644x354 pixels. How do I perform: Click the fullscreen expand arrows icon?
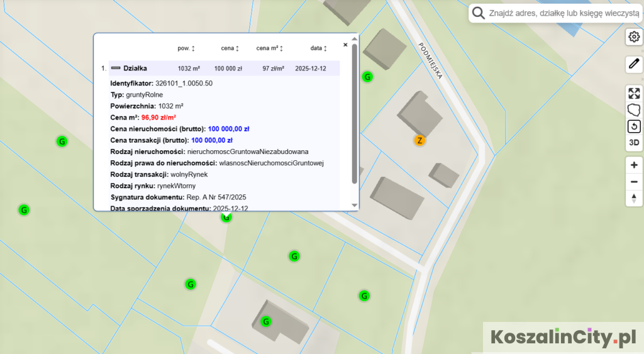(634, 94)
